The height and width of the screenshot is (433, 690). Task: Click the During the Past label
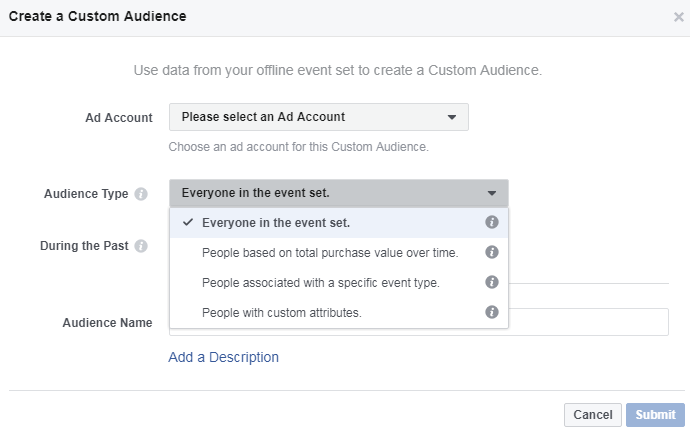(84, 246)
